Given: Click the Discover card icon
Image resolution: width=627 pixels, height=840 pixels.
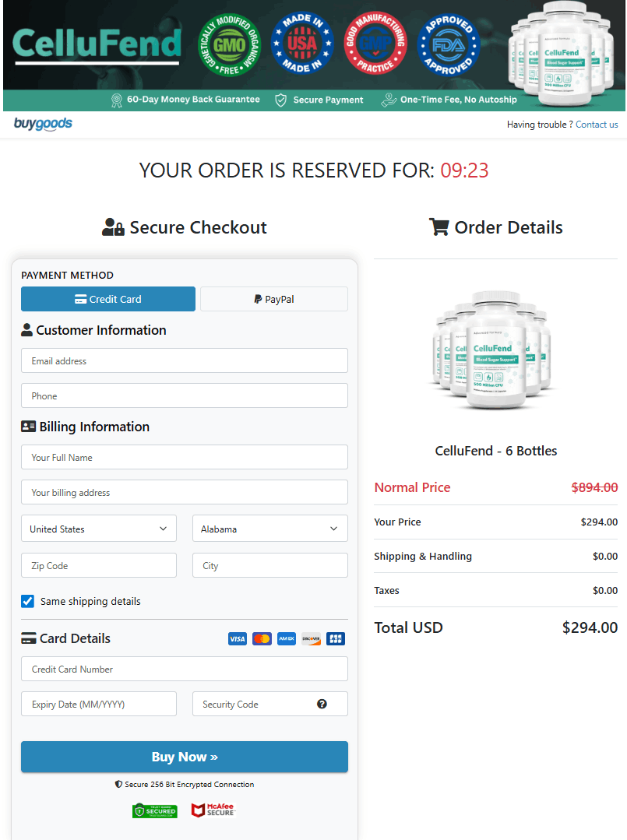Looking at the screenshot, I should (x=311, y=638).
